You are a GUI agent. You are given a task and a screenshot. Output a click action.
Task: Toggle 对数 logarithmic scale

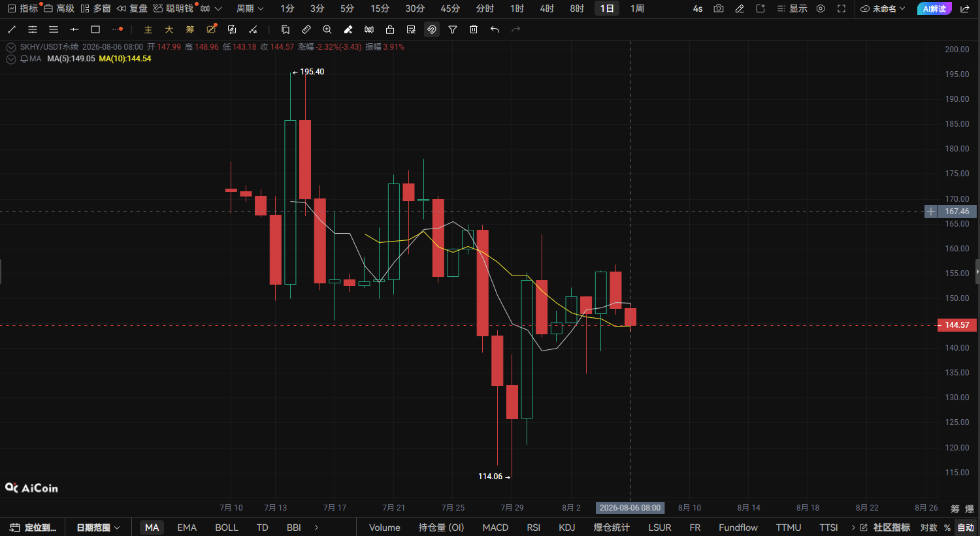click(x=928, y=528)
